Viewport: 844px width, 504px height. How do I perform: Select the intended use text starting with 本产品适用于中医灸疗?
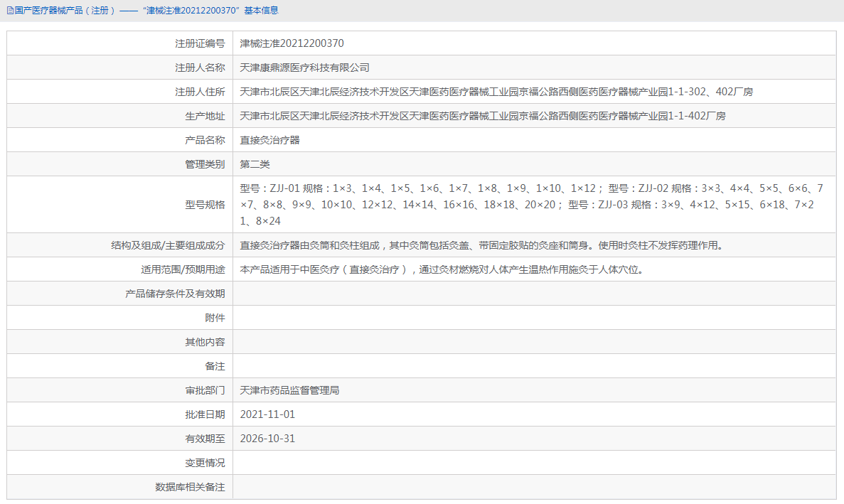pos(442,270)
